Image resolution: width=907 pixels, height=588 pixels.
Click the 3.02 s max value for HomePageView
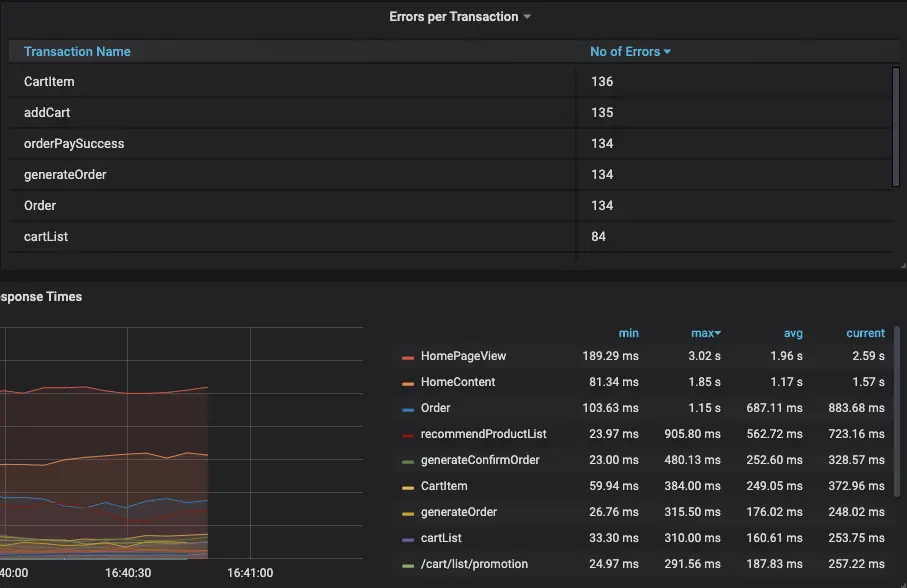tap(704, 356)
